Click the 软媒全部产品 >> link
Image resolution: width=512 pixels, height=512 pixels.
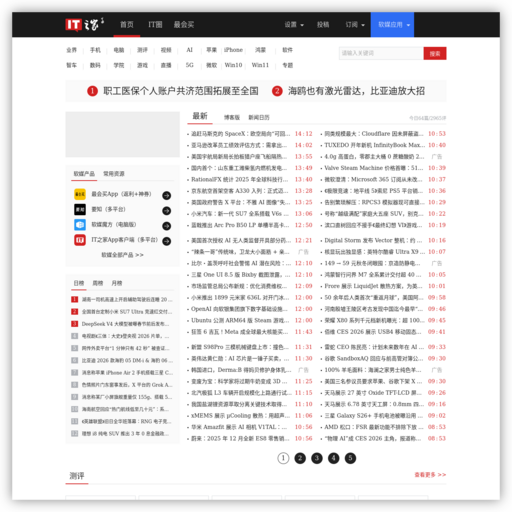click(122, 255)
